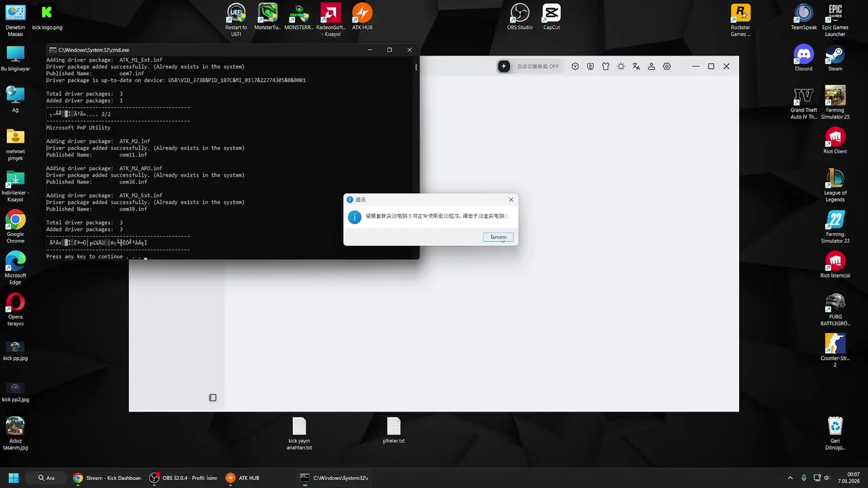
Task: Select Microsoft Edge desktop icon
Action: 15,268
